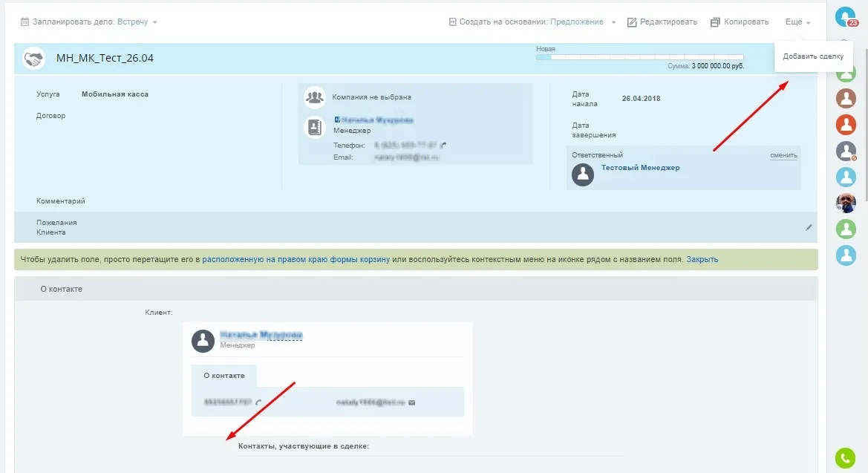Click the handshake deal icon in header
Screen dimensions: 868x473
tap(33, 58)
